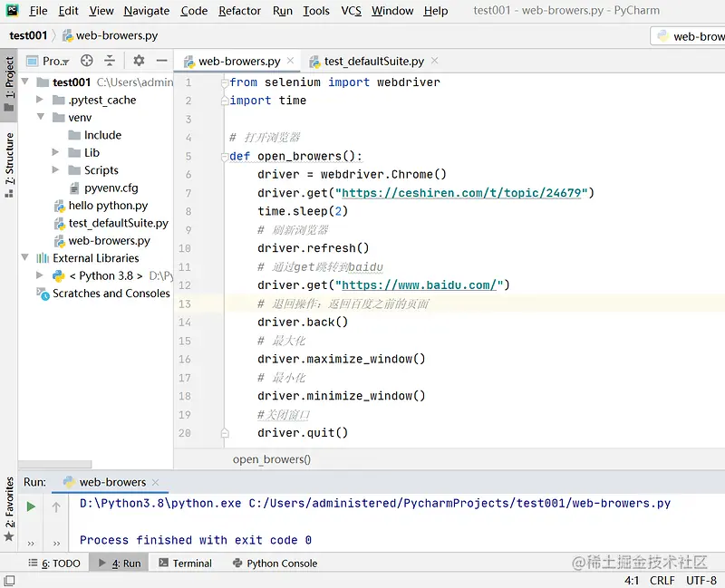The image size is (725, 588).
Task: Open the Terminal tool window
Action: point(186,563)
